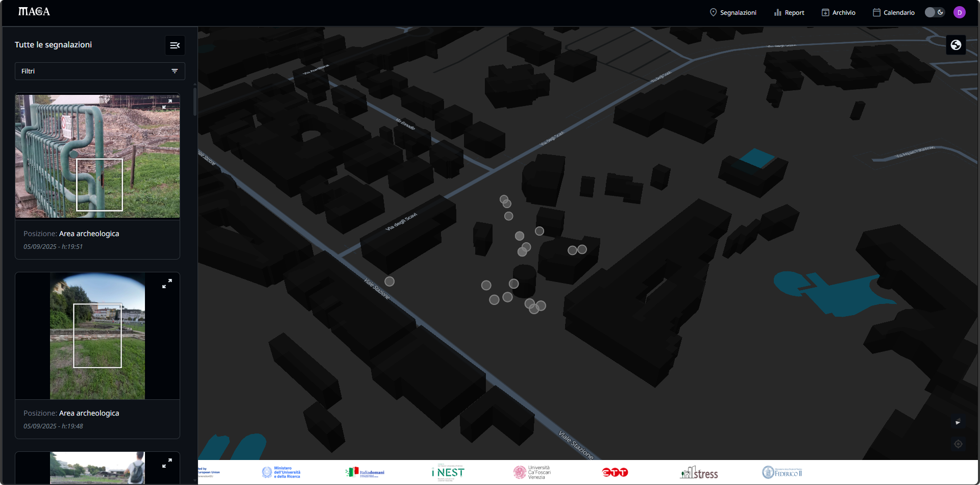Open the Filtri dropdown

pos(100,71)
